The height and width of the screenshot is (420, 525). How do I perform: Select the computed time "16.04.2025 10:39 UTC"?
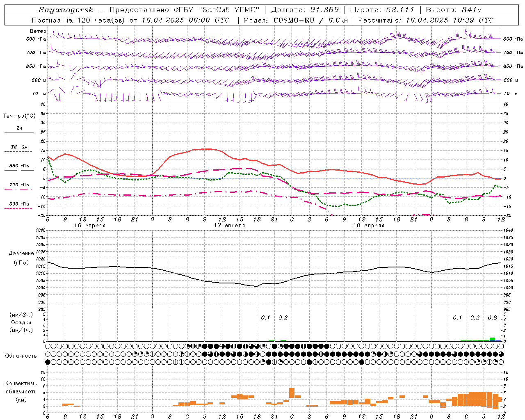(x=450, y=20)
